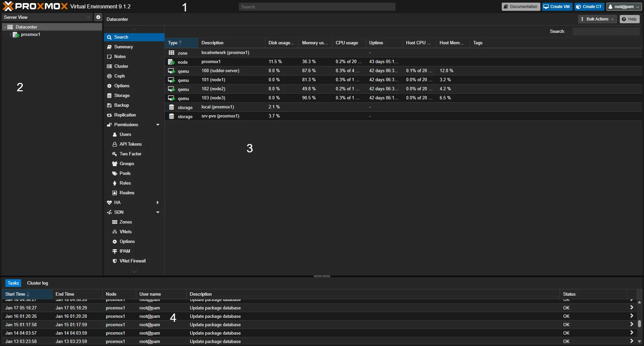Expand the proxmox1 node in the tree
644x346 pixels.
10,35
